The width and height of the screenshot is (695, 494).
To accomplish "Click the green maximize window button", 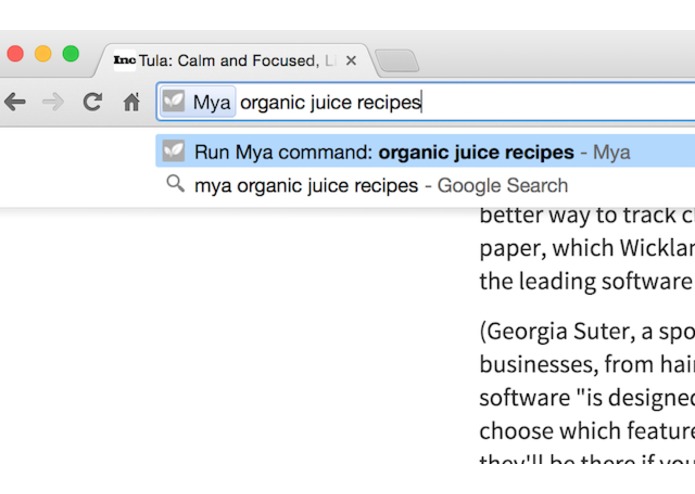I will 71,54.
